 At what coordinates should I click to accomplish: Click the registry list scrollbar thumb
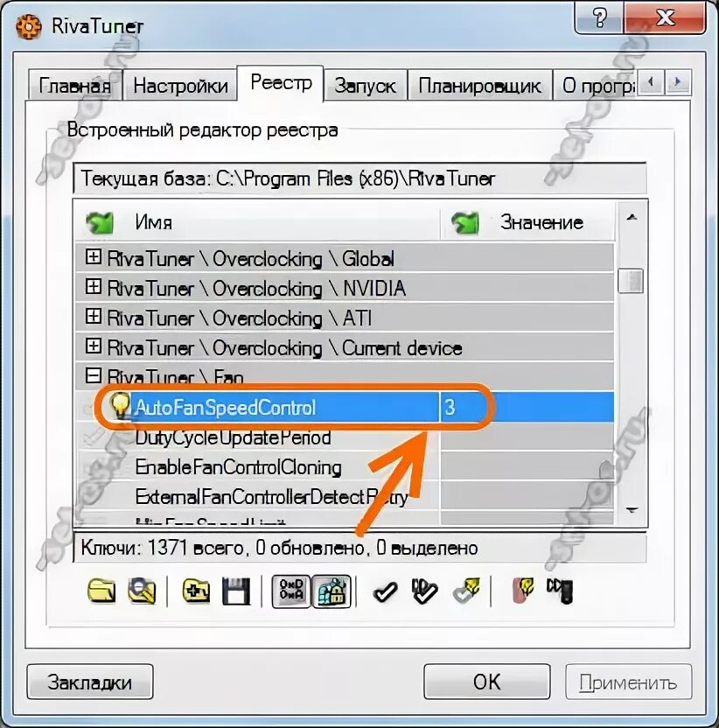(631, 280)
